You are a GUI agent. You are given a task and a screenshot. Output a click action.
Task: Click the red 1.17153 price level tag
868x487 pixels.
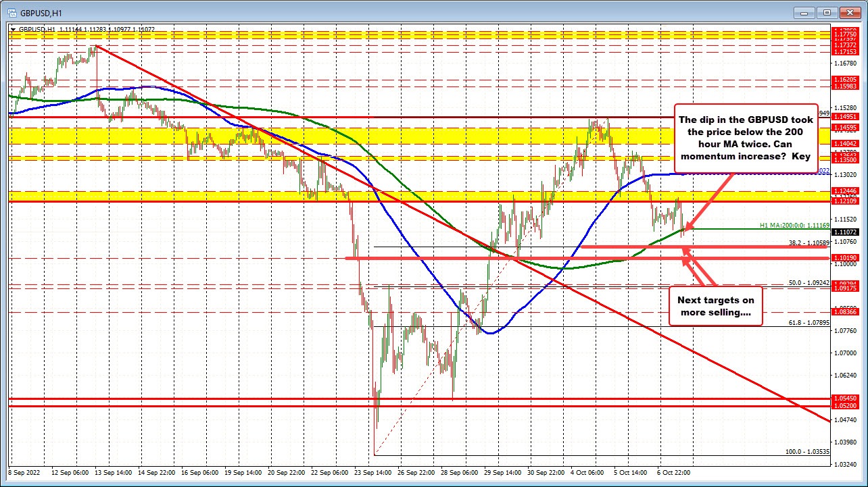[845, 51]
